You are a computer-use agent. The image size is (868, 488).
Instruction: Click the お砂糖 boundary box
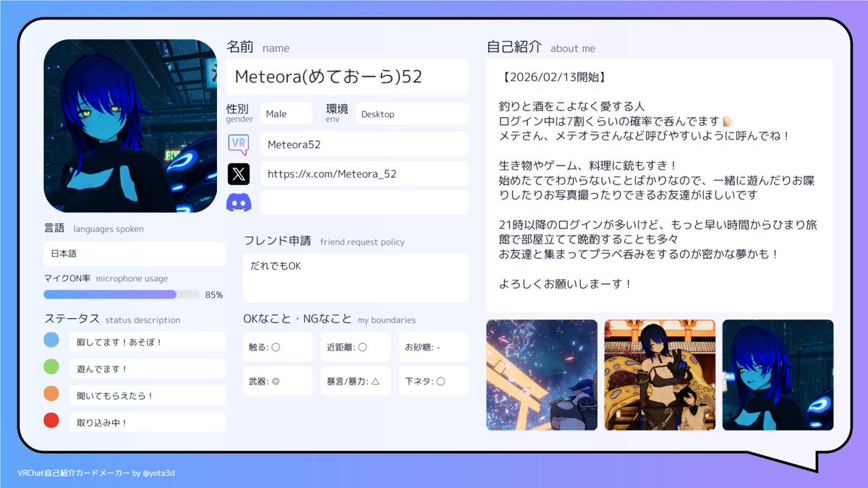point(434,347)
